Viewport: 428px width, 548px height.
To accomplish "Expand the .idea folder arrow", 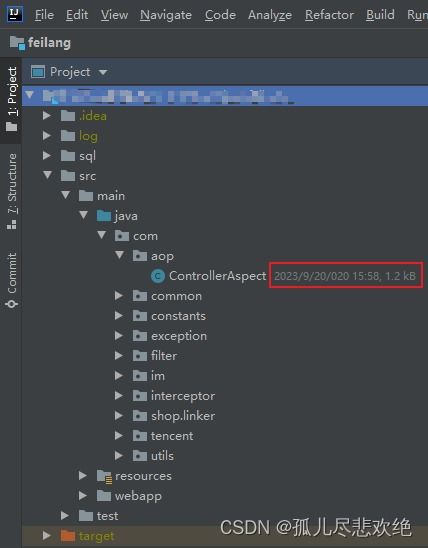I will 46,116.
